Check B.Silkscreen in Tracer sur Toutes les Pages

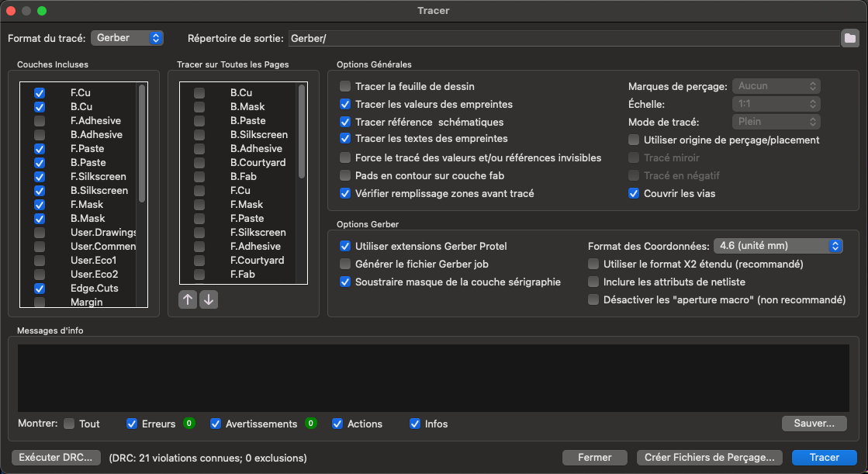point(199,134)
